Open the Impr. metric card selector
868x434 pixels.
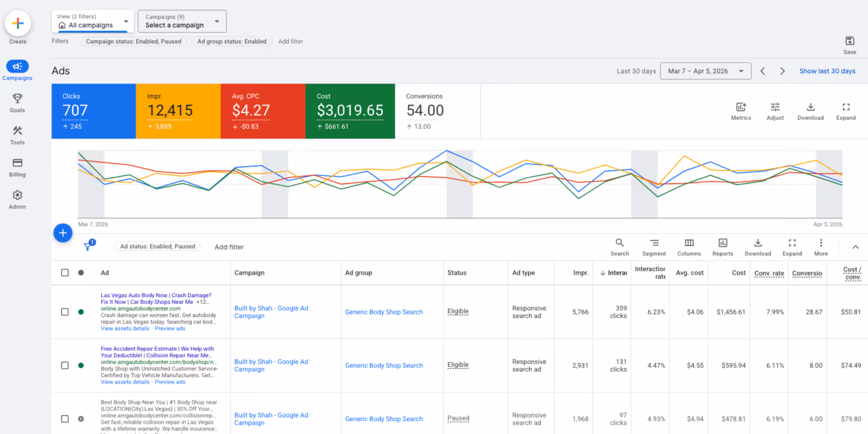[x=178, y=111]
